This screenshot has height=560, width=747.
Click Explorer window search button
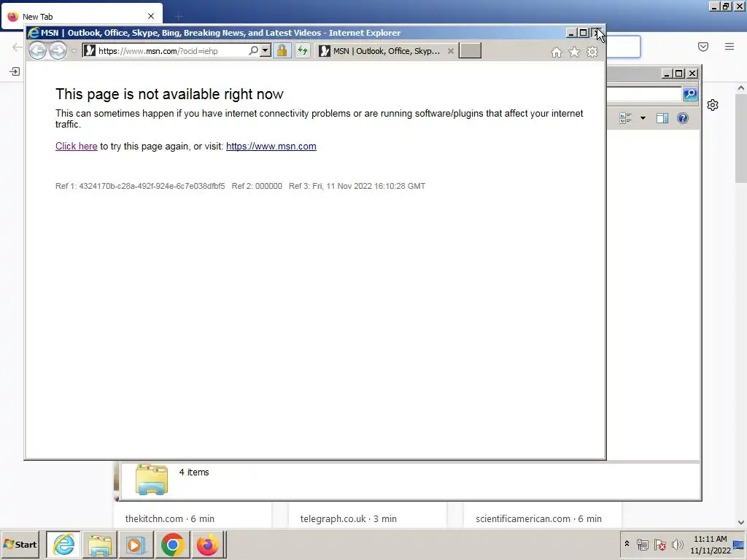(690, 94)
